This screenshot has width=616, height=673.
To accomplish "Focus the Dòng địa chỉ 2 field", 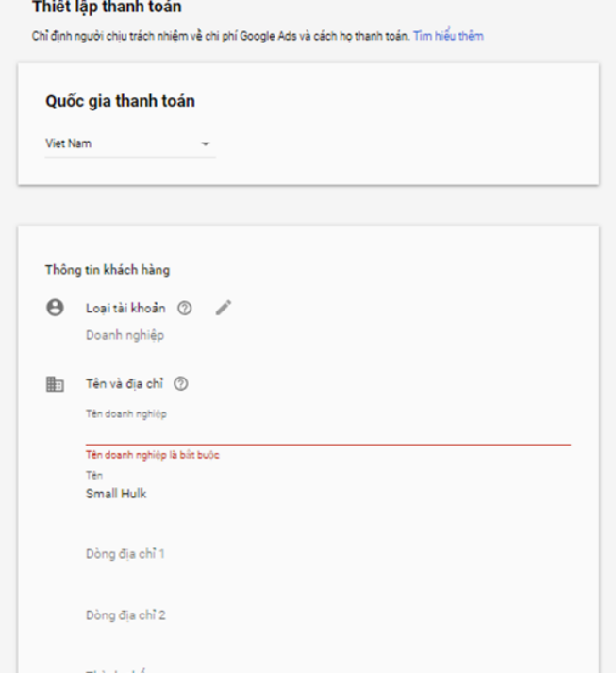I will point(328,615).
